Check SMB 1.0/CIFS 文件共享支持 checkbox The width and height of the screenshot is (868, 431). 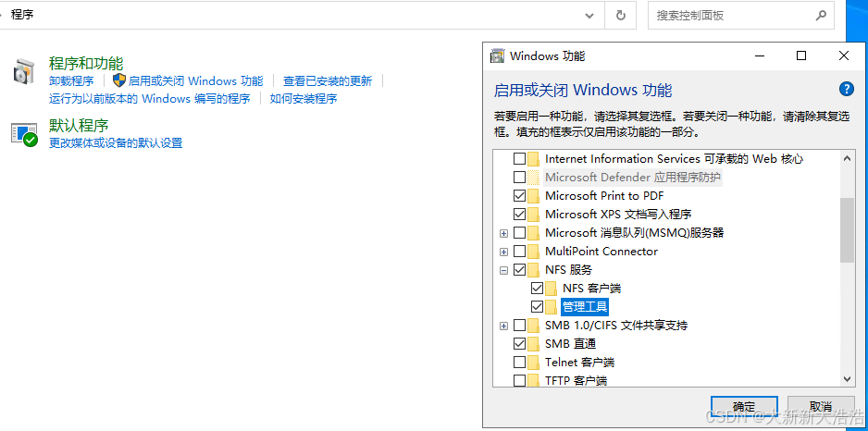519,326
